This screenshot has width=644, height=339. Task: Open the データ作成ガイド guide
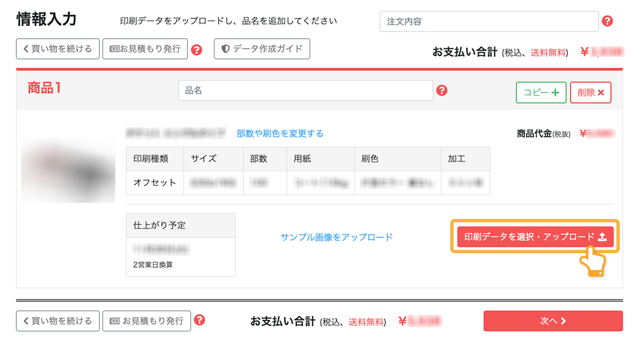click(x=262, y=48)
